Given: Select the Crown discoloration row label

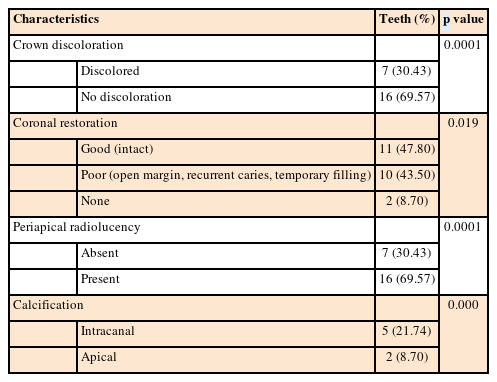Looking at the screenshot, I should tap(192, 48).
